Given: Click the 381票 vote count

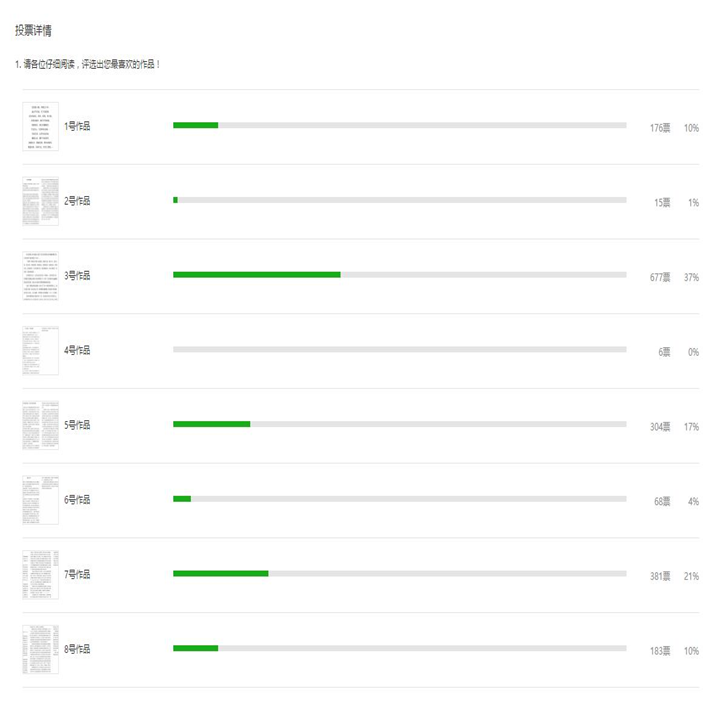Looking at the screenshot, I should (659, 576).
